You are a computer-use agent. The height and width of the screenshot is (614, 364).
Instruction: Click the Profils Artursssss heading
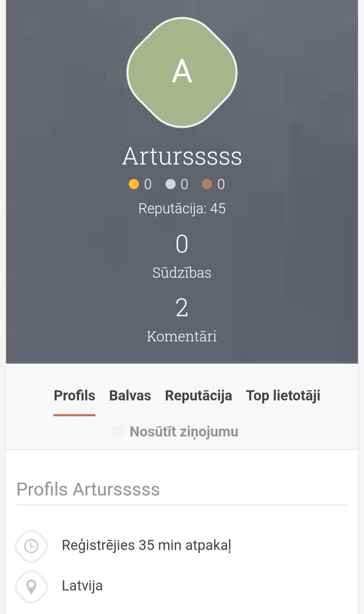[x=88, y=489]
